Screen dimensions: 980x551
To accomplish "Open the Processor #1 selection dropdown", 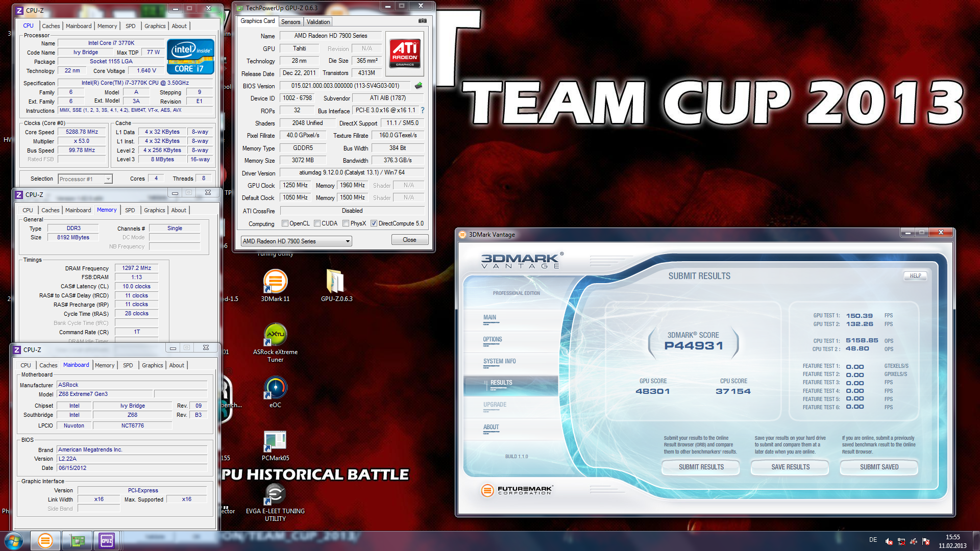I will point(85,179).
